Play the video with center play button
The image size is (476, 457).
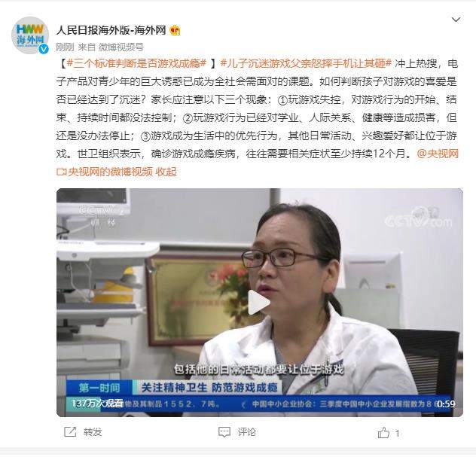259,302
